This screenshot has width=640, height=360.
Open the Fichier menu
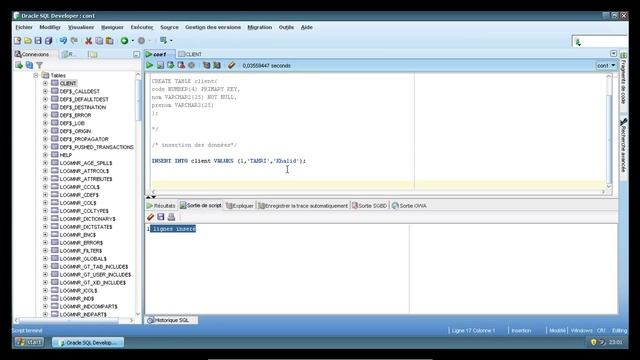pyautogui.click(x=24, y=27)
